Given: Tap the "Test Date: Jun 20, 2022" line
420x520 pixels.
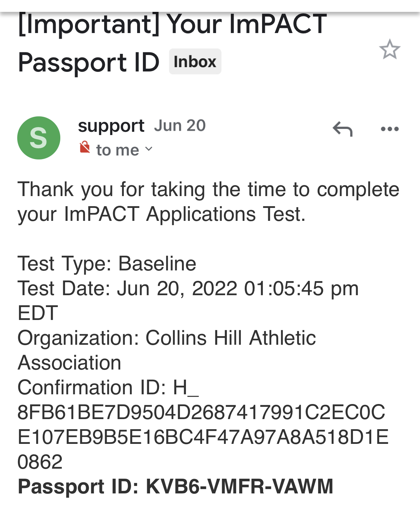Looking at the screenshot, I should point(188,288).
